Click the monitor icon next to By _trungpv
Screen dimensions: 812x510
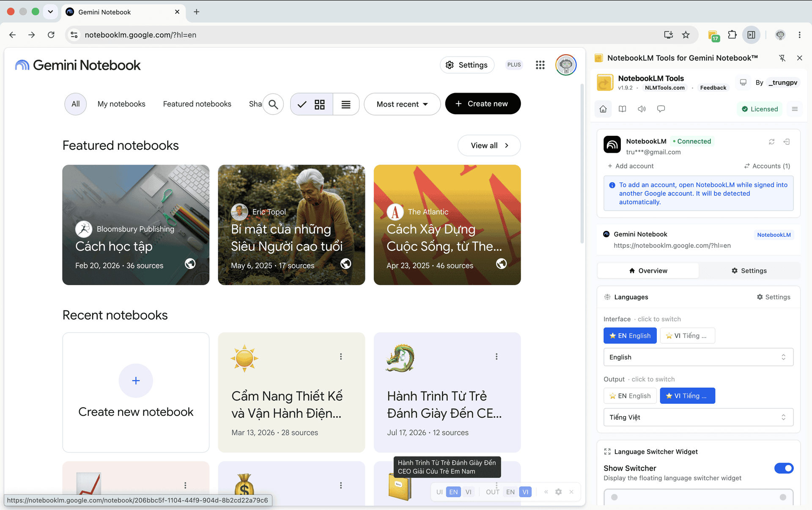click(743, 82)
